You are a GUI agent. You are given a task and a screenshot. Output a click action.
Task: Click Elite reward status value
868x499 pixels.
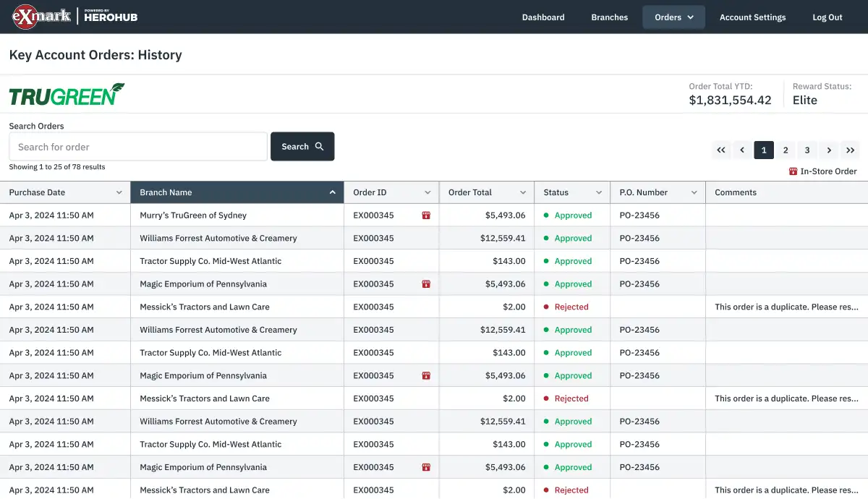805,101
